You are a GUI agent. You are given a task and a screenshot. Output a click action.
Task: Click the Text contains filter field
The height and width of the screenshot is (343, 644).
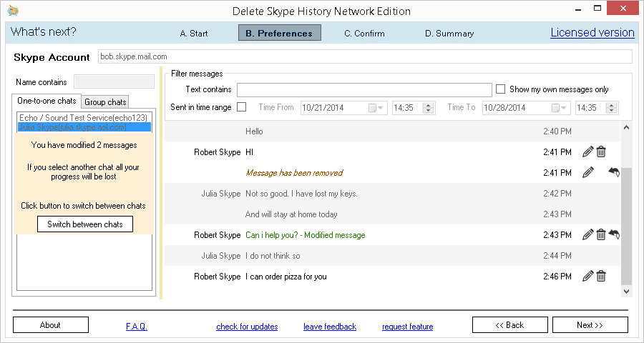coord(364,89)
